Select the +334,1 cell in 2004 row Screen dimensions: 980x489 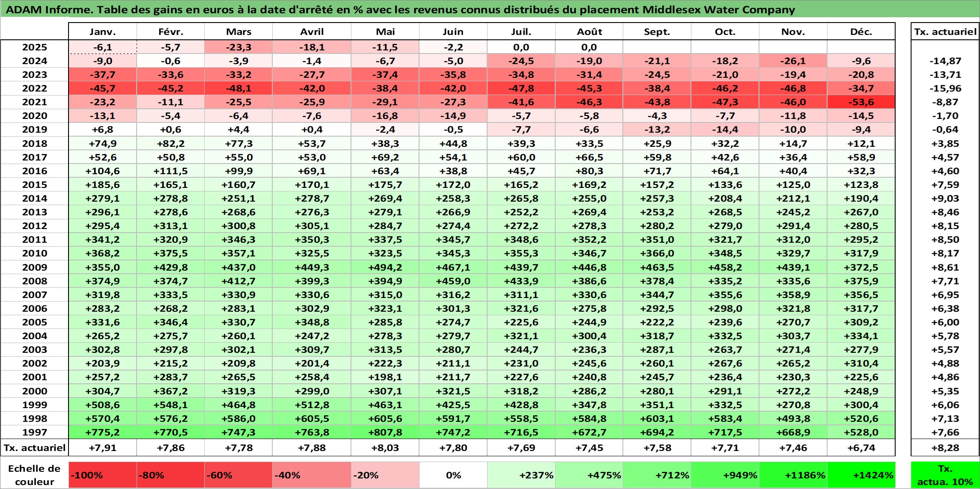coord(861,336)
